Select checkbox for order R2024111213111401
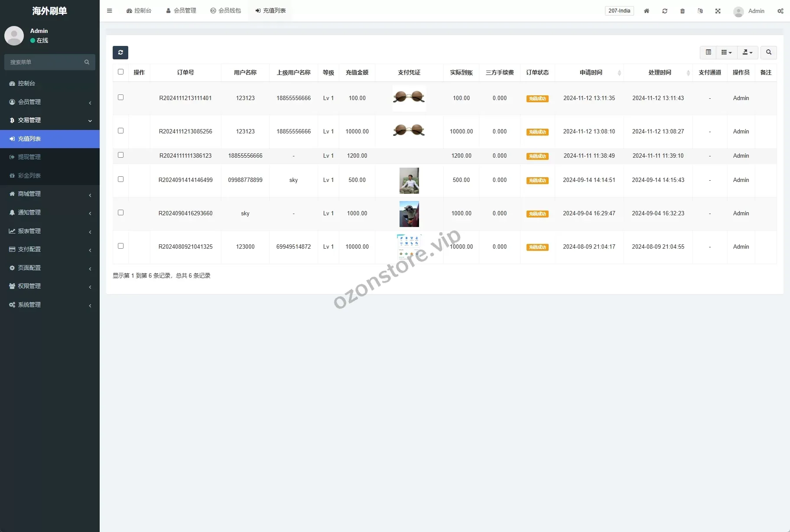The width and height of the screenshot is (790, 532). 120,97
